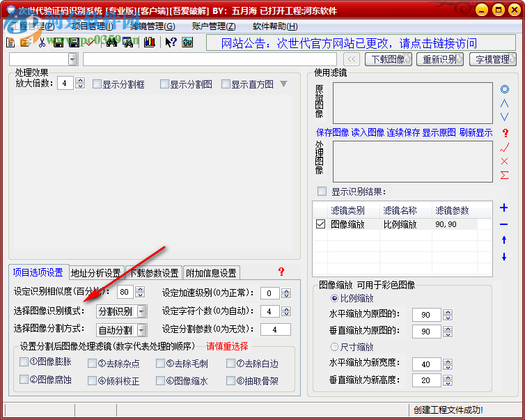Click the binoculars with window icon

click(127, 42)
